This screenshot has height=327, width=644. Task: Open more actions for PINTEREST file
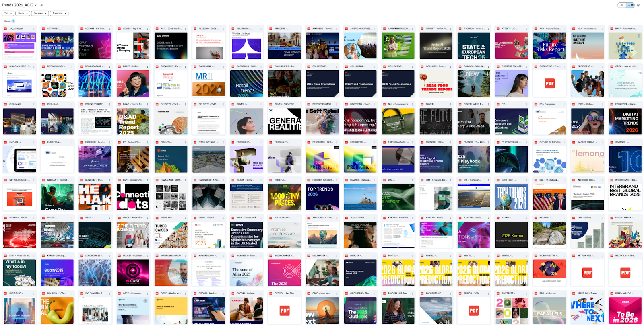click(x=526, y=293)
